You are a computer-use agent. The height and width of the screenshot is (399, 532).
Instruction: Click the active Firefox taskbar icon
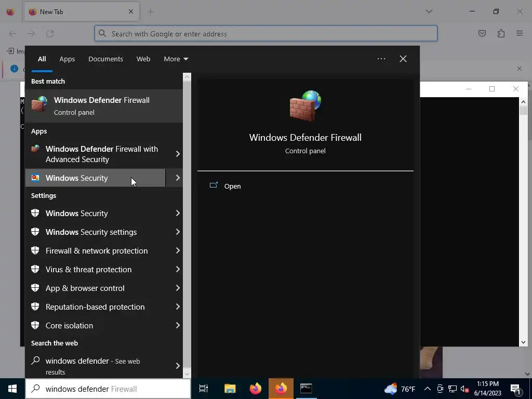(x=281, y=389)
